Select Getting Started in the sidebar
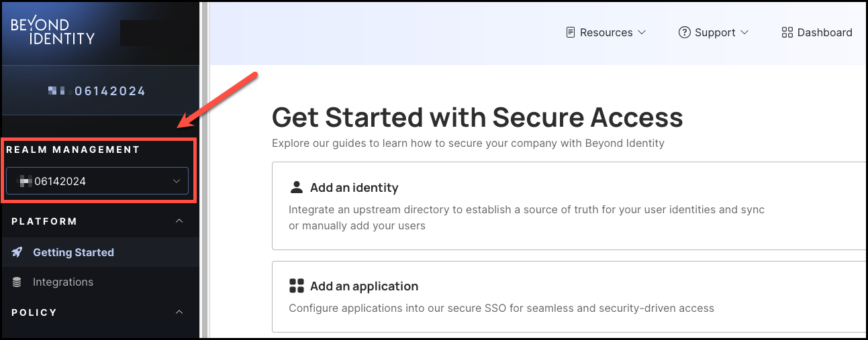The height and width of the screenshot is (340, 868). coord(100,252)
